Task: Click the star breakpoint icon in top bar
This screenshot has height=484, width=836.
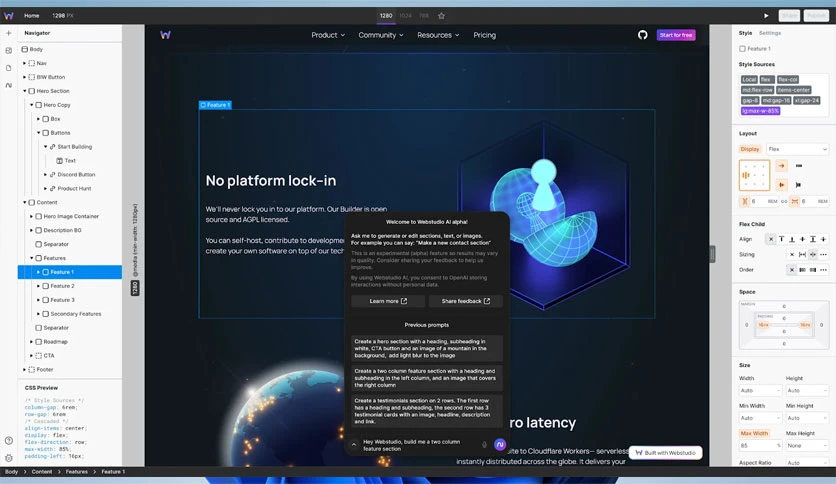Action: coord(441,15)
